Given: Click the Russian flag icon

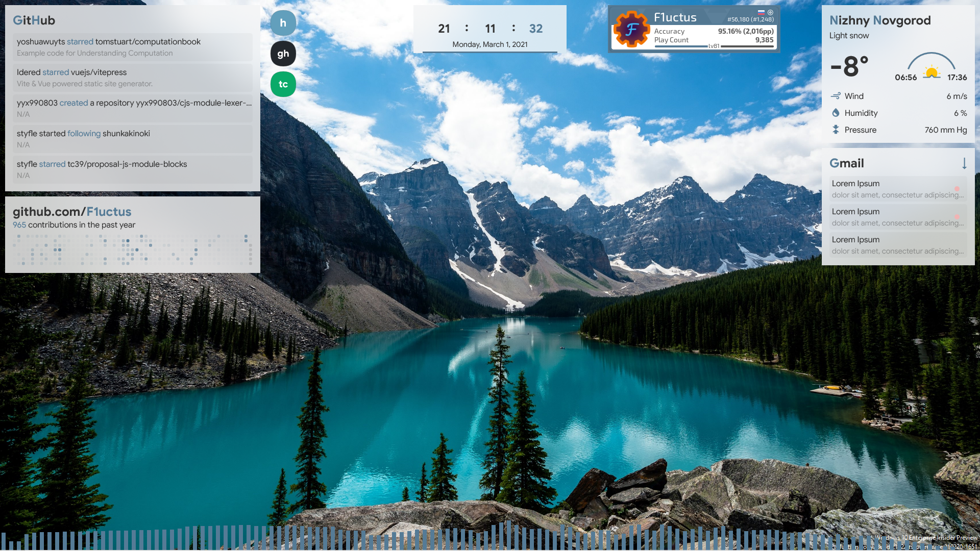Looking at the screenshot, I should pos(761,12).
